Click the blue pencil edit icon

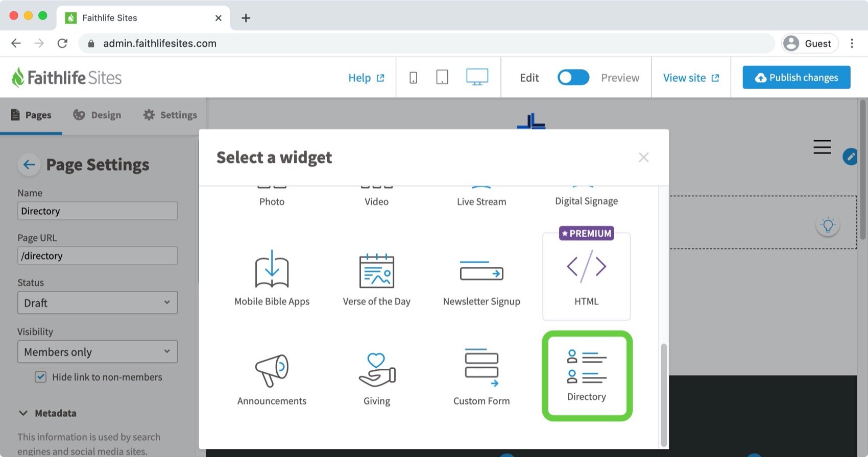(x=851, y=157)
